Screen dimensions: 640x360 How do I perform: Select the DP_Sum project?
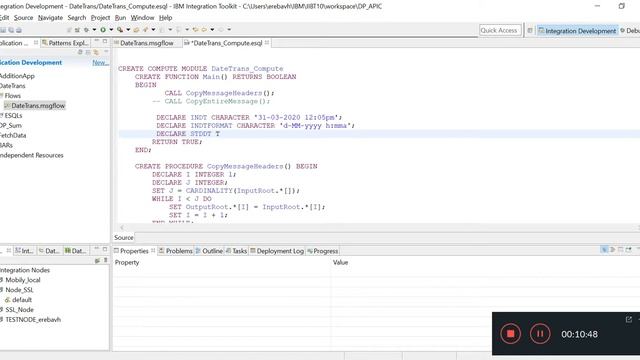[x=11, y=125]
